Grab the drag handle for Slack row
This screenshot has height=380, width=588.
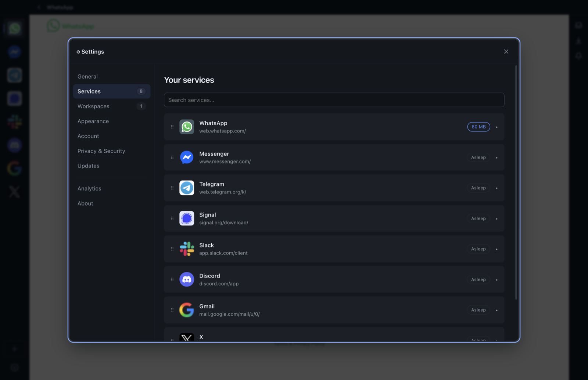[172, 249]
